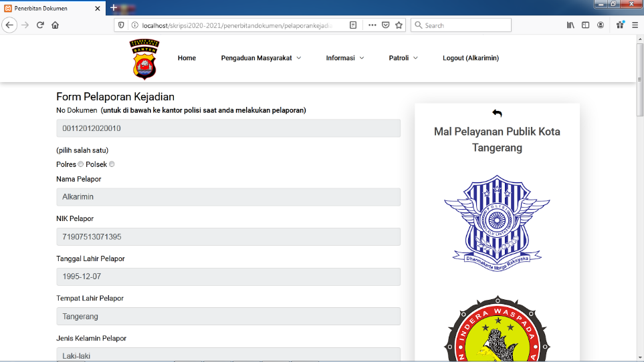Click the page vertical scrollbar thumb
The image size is (644, 362).
tap(639, 80)
